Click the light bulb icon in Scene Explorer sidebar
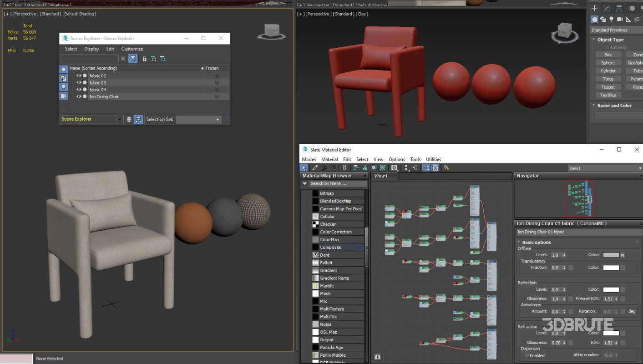Image resolution: width=643 pixels, height=364 pixels. (x=63, y=87)
